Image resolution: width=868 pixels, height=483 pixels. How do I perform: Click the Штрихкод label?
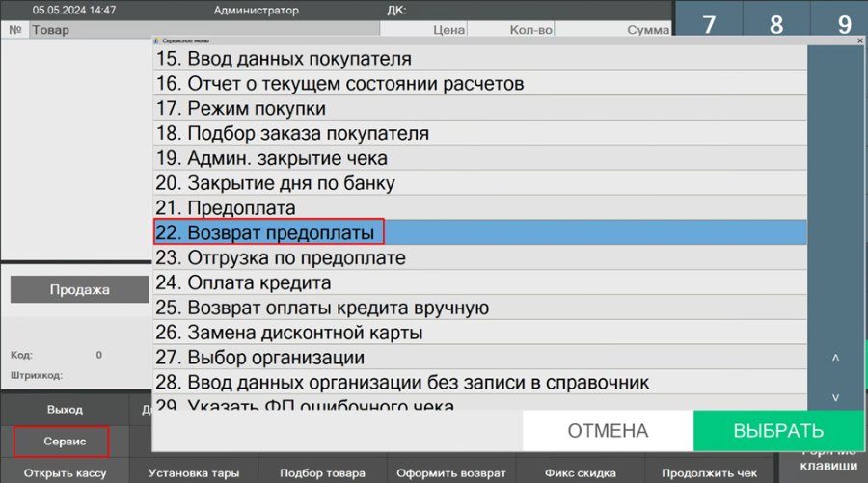coord(36,375)
